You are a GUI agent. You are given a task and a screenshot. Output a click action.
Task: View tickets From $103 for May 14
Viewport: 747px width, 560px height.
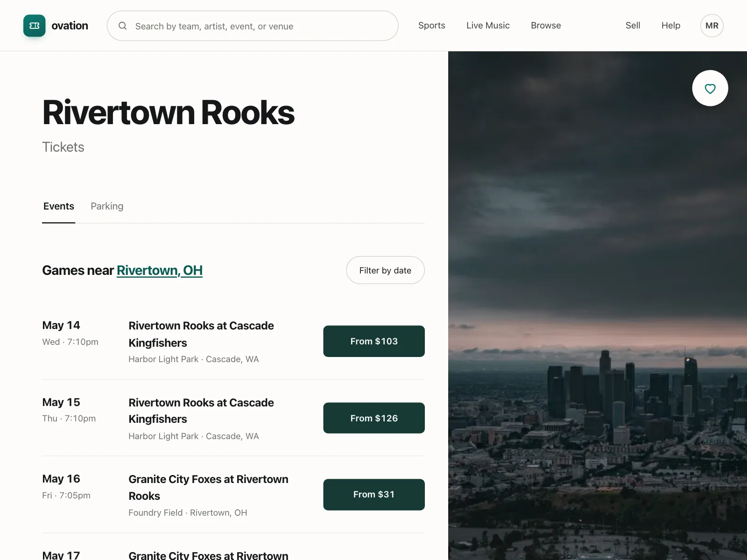374,341
